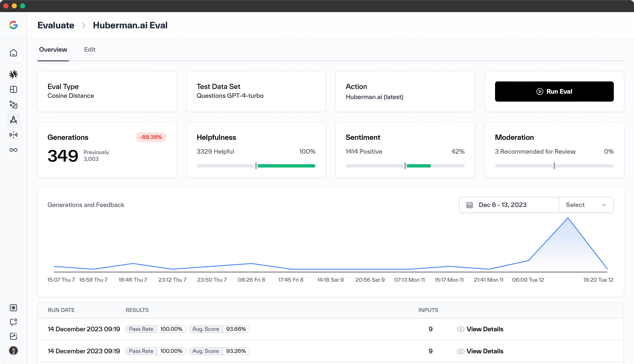Screen dimensions: 634x364
Task: Open the compare tool sidebar icon
Action: (x=13, y=135)
